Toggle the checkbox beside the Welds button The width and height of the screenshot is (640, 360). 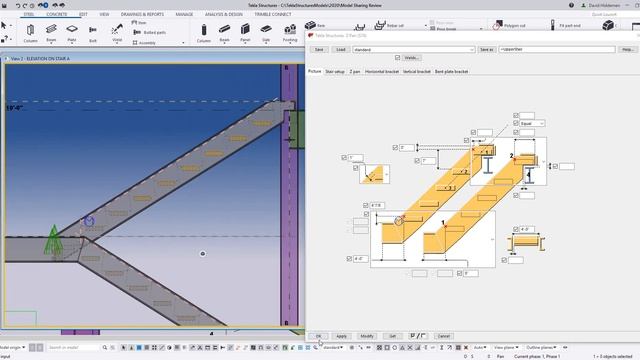[398, 58]
